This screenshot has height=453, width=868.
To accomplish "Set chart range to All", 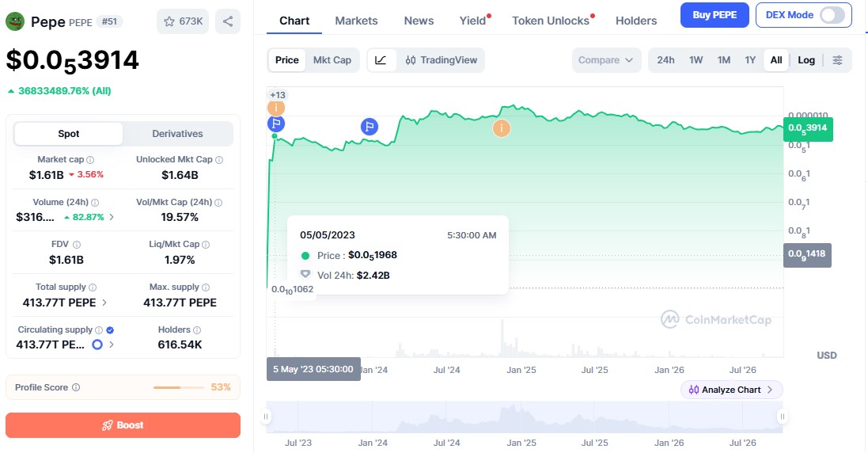I will [776, 60].
